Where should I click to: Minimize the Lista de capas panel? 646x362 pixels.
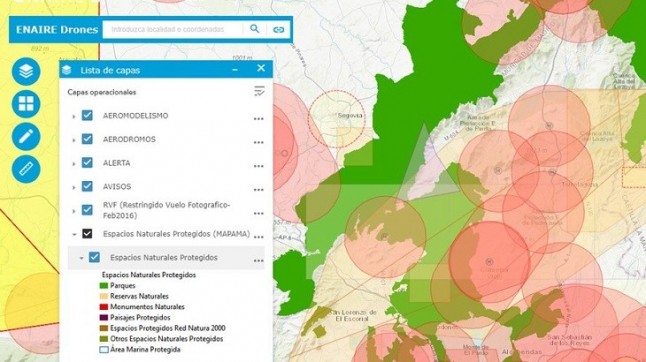(x=235, y=70)
